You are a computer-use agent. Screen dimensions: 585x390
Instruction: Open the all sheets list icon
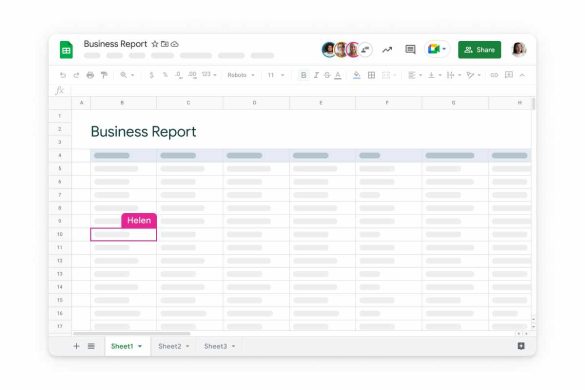coord(91,346)
